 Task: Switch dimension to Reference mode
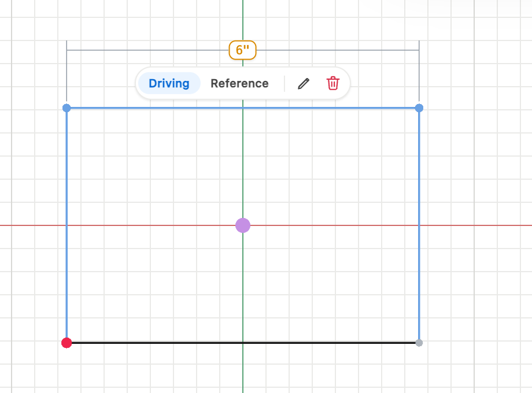[239, 83]
